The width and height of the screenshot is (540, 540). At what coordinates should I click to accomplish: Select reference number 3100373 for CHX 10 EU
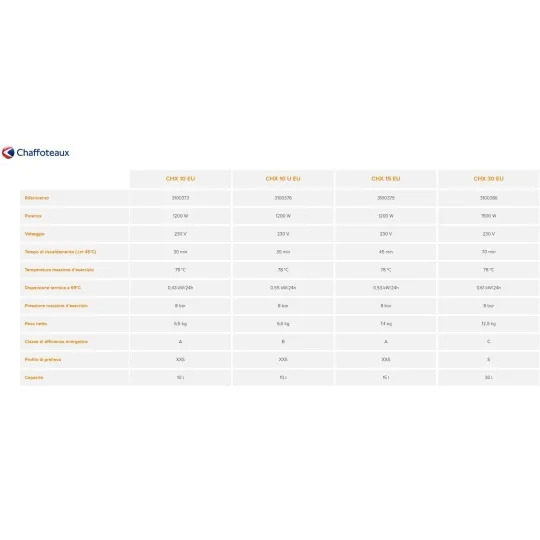point(180,198)
